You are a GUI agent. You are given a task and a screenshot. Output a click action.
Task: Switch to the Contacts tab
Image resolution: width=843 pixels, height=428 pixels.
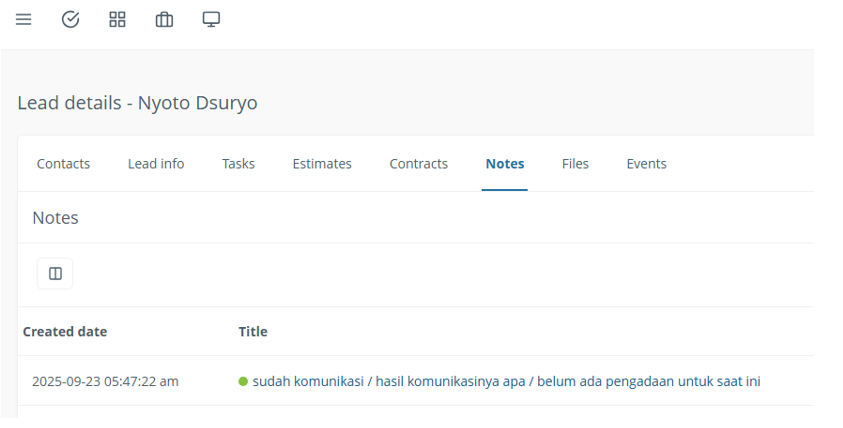pos(63,164)
